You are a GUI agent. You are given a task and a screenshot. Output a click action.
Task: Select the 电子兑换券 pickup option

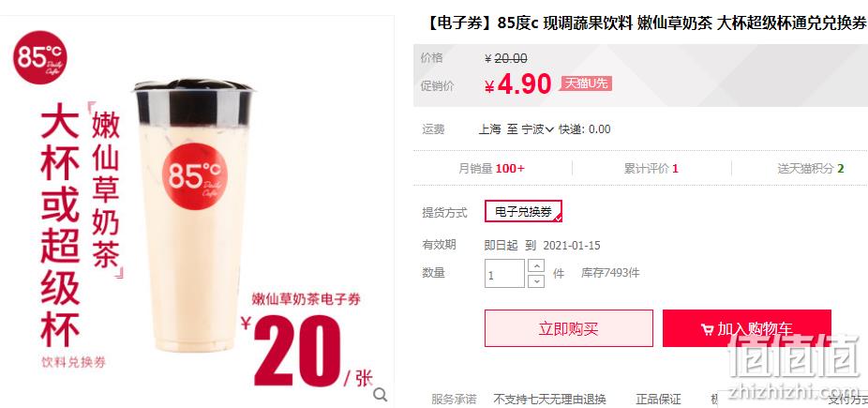click(x=523, y=211)
